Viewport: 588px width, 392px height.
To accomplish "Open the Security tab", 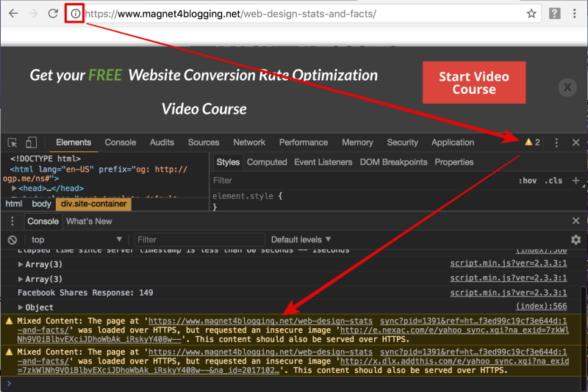I will (x=402, y=142).
